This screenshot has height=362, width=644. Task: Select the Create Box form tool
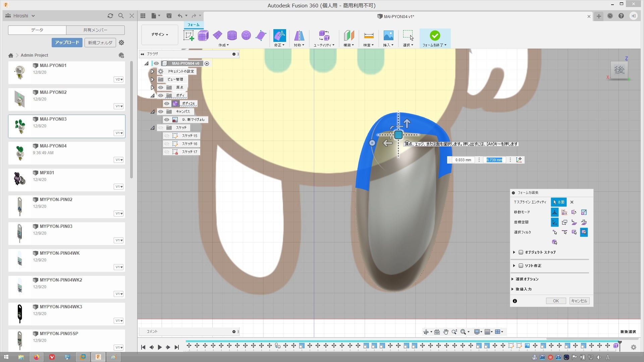(x=203, y=36)
